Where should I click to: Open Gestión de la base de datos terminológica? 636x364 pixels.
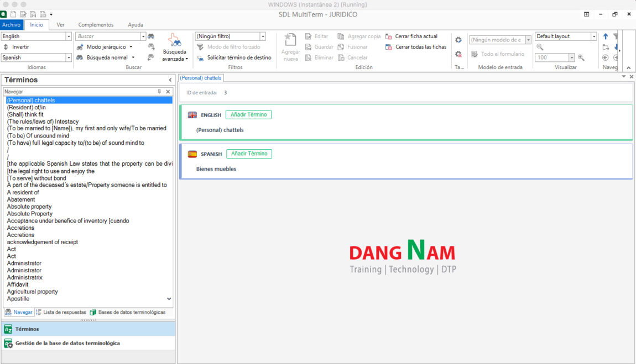point(88,344)
